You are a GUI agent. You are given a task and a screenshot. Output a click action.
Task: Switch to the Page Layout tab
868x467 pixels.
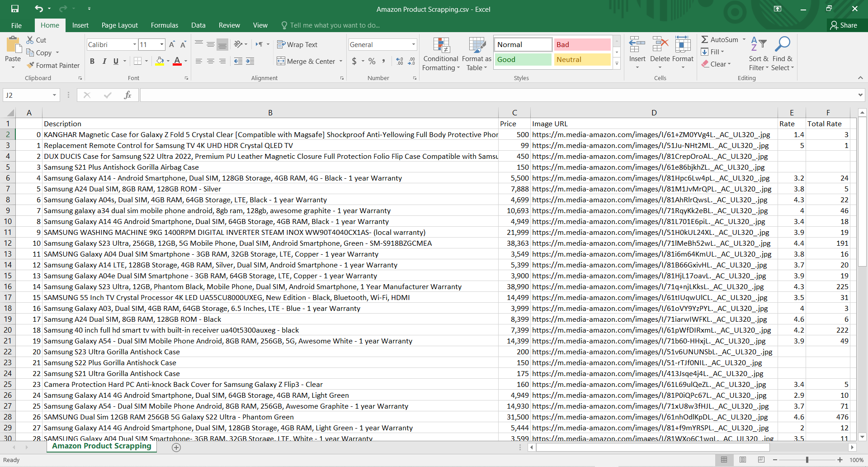(120, 25)
